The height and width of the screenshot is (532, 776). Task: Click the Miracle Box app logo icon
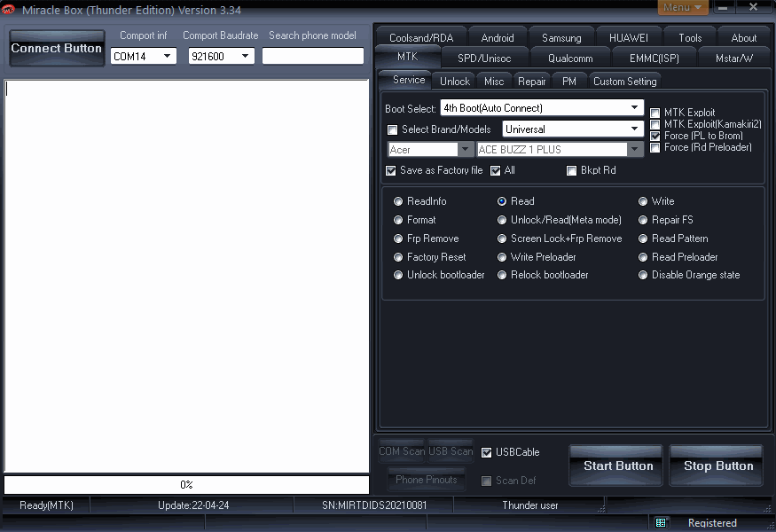pos(8,9)
